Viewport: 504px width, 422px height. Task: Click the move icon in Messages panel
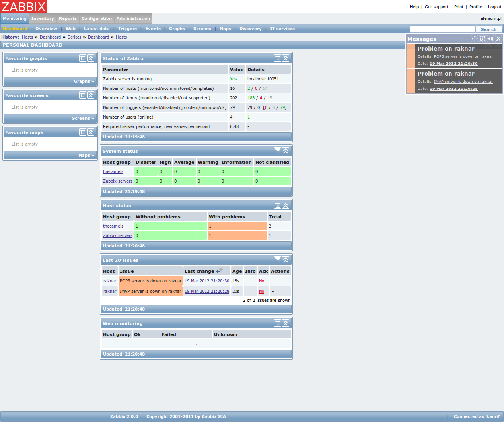(475, 39)
